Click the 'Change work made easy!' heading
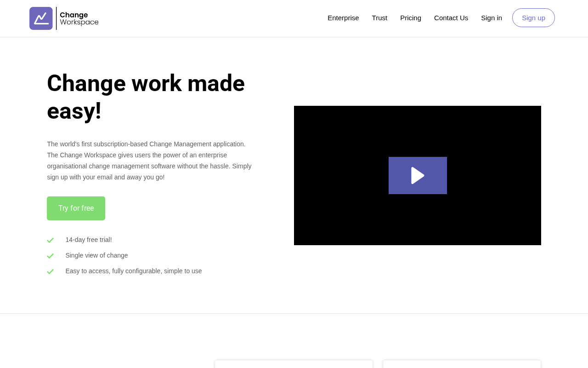 pyautogui.click(x=146, y=97)
